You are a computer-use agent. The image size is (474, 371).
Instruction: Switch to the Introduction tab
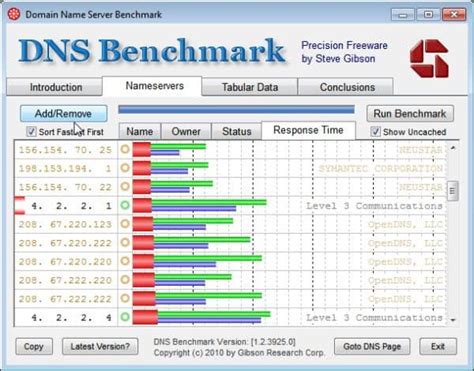[54, 87]
